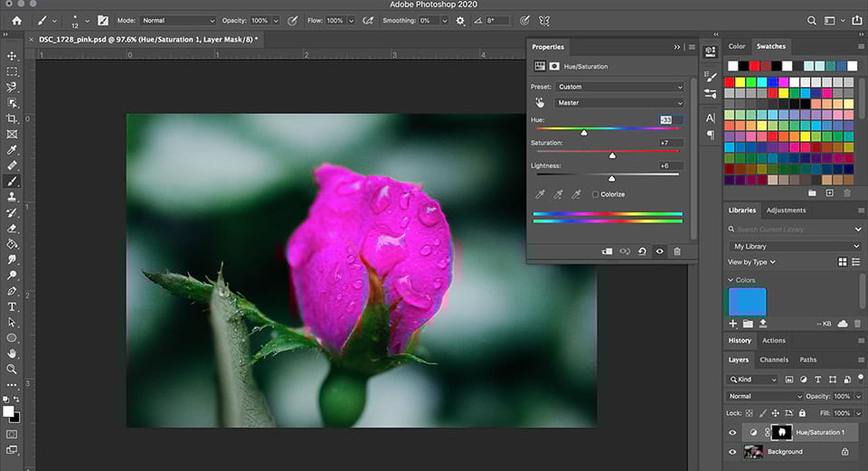The width and height of the screenshot is (868, 471).
Task: Open the Opacity dropdown in options bar
Action: pyautogui.click(x=276, y=21)
